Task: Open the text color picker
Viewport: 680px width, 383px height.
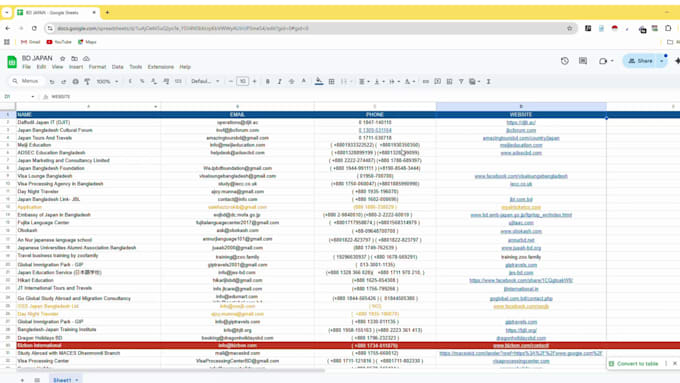Action: coord(304,82)
